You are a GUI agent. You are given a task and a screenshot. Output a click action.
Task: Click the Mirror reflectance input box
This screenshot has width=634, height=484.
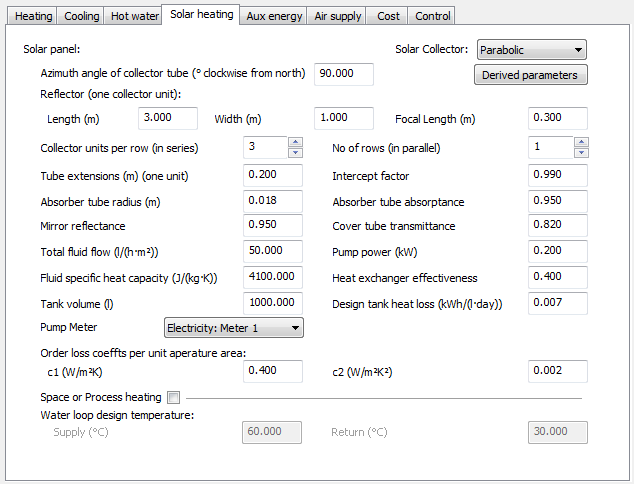tap(272, 225)
